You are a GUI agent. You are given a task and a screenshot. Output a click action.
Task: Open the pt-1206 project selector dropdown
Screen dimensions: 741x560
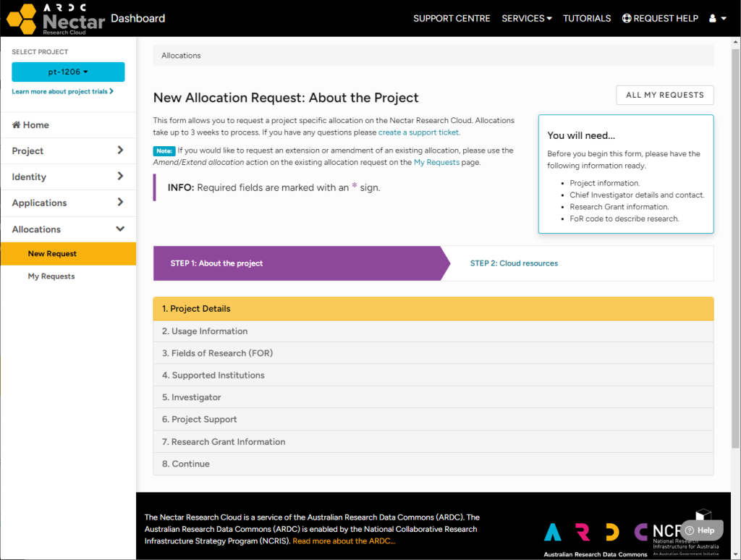(x=68, y=72)
